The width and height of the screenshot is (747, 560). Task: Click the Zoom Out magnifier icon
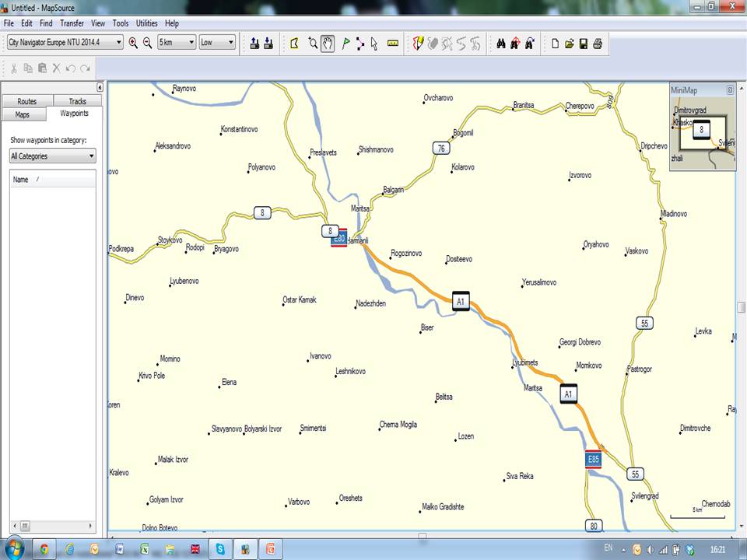[x=147, y=43]
